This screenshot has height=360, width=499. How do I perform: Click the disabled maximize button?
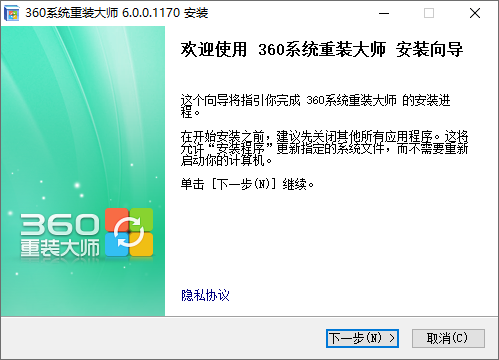(429, 13)
